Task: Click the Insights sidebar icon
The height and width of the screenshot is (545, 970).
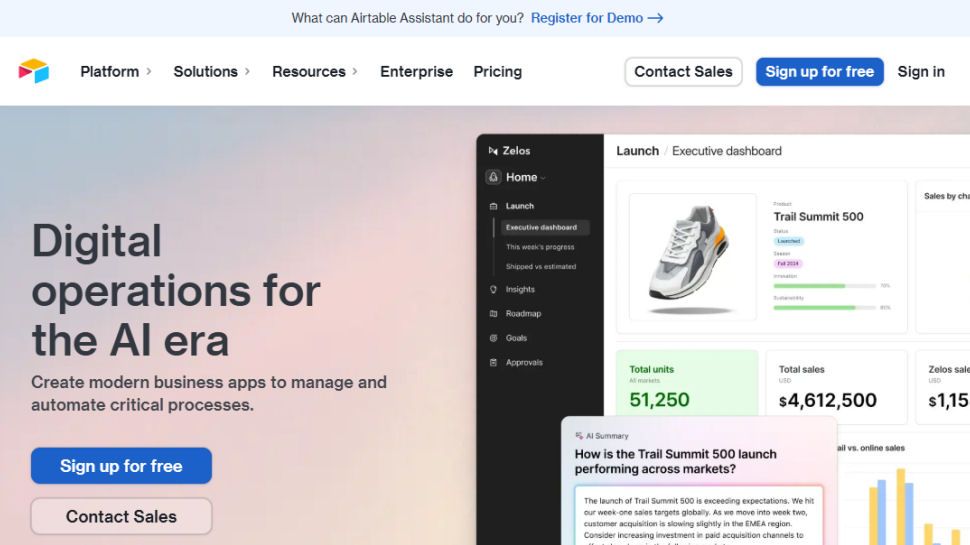Action: point(493,289)
